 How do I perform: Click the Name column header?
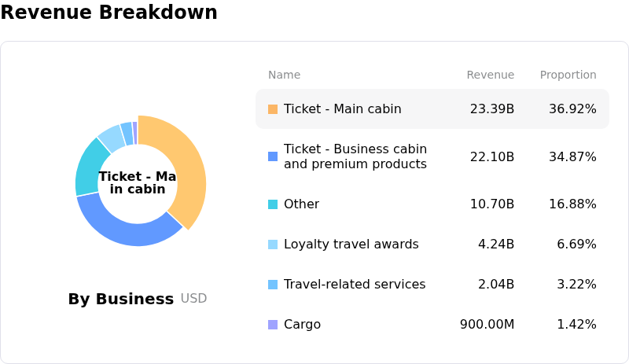pos(284,75)
